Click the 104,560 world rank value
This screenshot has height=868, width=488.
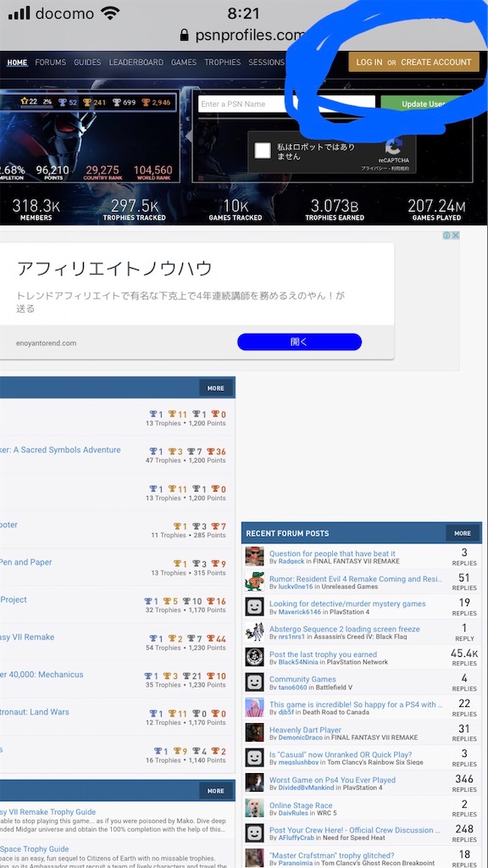[152, 170]
